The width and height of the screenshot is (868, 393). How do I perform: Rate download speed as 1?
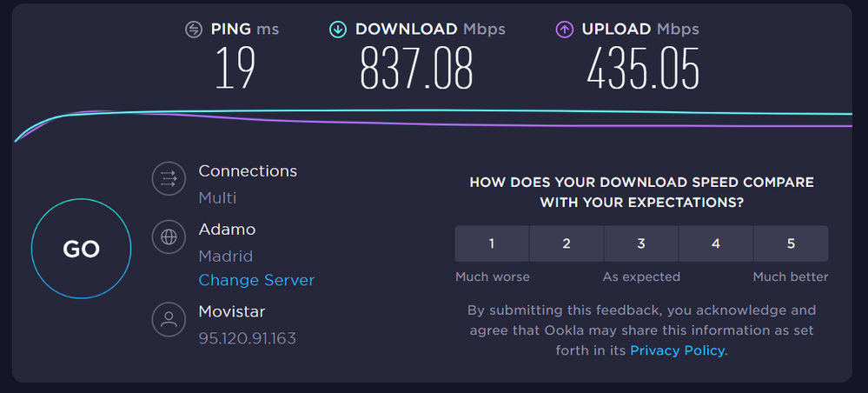point(492,243)
